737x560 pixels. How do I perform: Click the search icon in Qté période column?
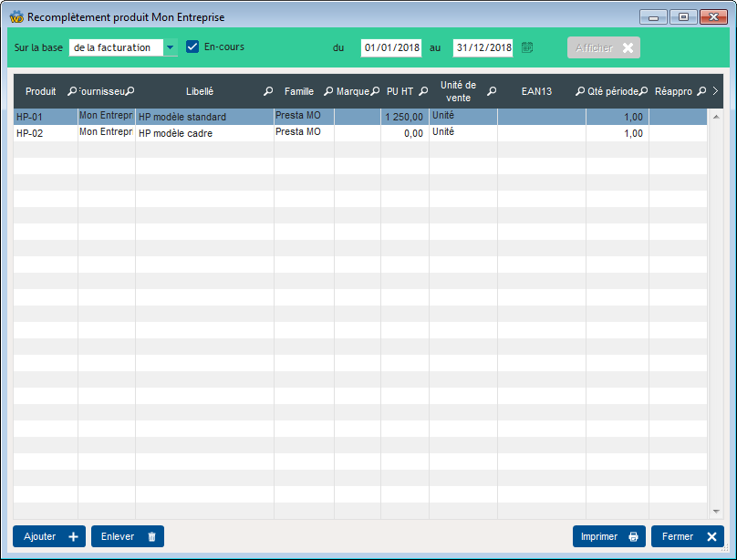click(x=643, y=91)
